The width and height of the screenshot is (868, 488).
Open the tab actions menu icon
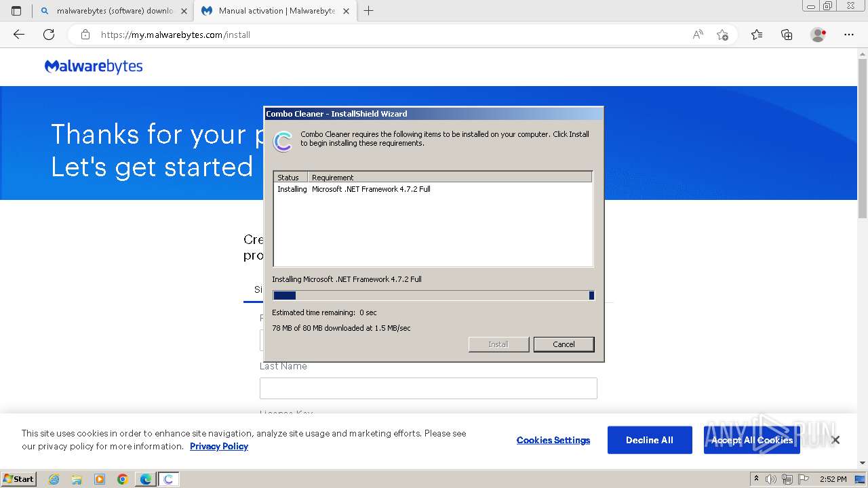click(x=16, y=11)
